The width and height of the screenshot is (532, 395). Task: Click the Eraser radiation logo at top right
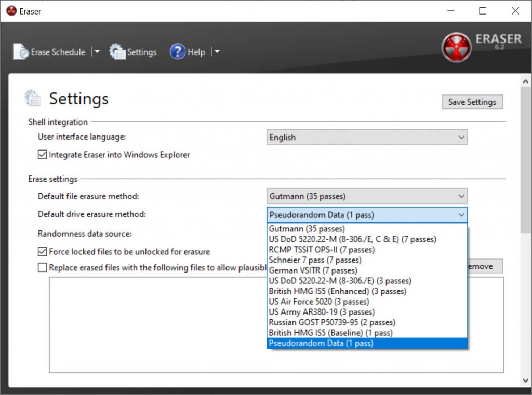click(x=456, y=48)
